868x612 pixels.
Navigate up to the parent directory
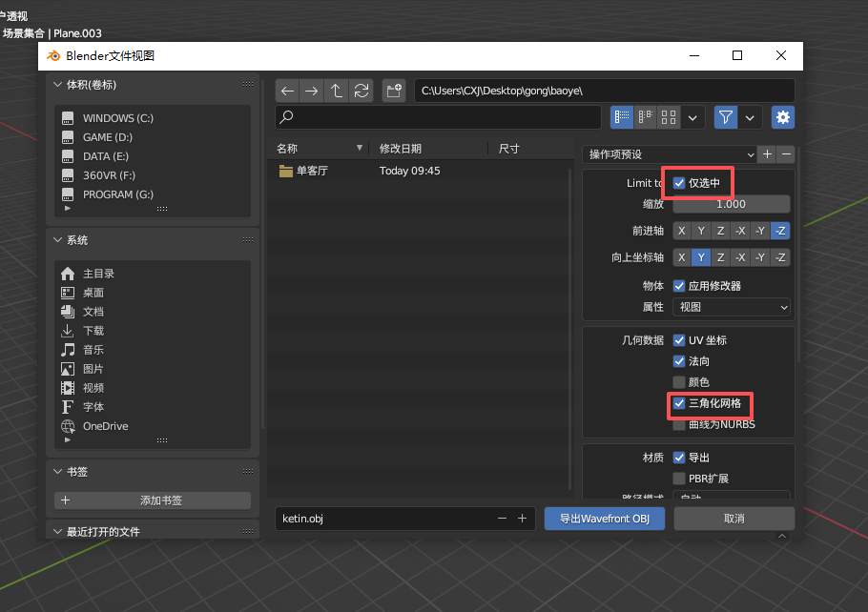[337, 91]
